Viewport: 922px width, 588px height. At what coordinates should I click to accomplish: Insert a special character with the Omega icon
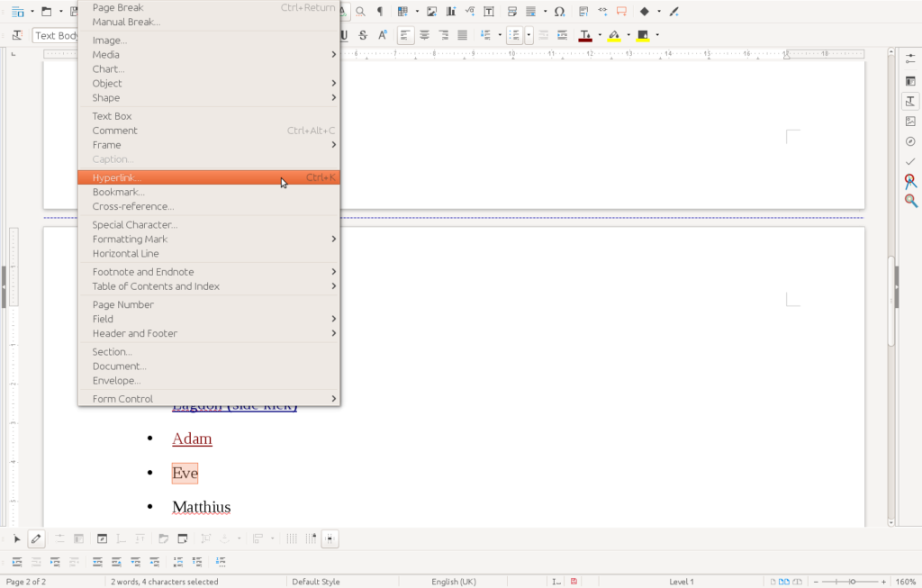(x=559, y=12)
